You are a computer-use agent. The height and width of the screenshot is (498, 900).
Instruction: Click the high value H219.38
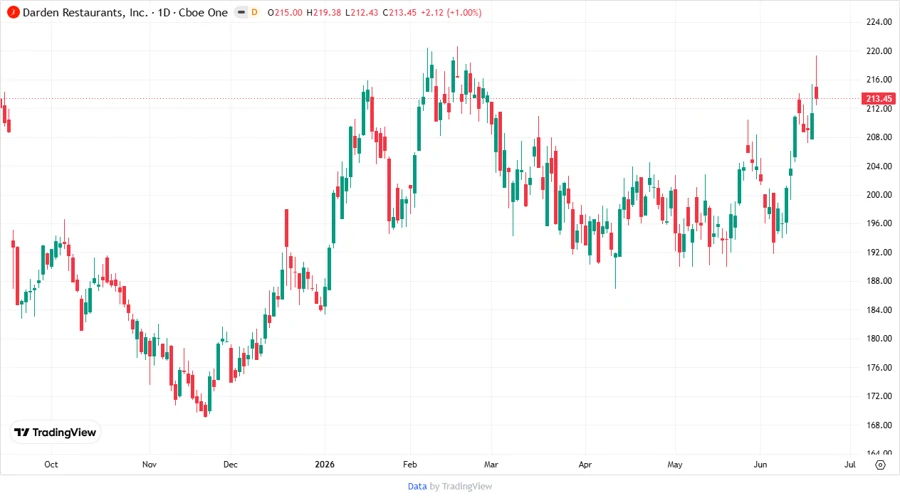click(324, 12)
